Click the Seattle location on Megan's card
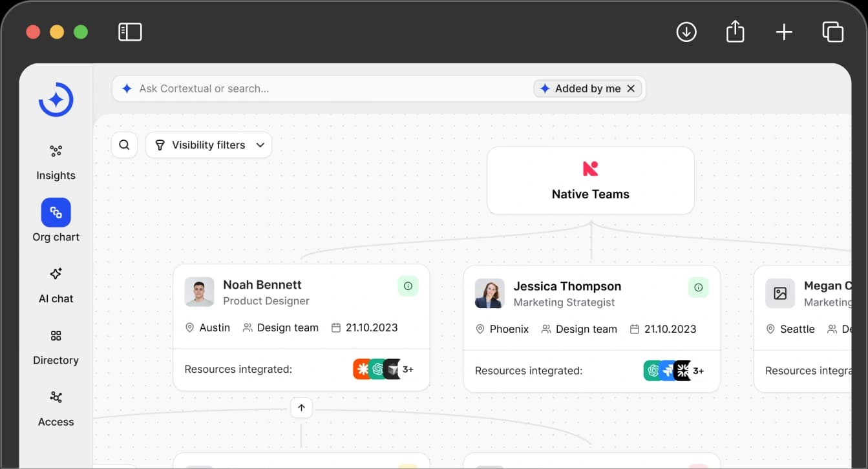This screenshot has width=868, height=469. coord(790,329)
